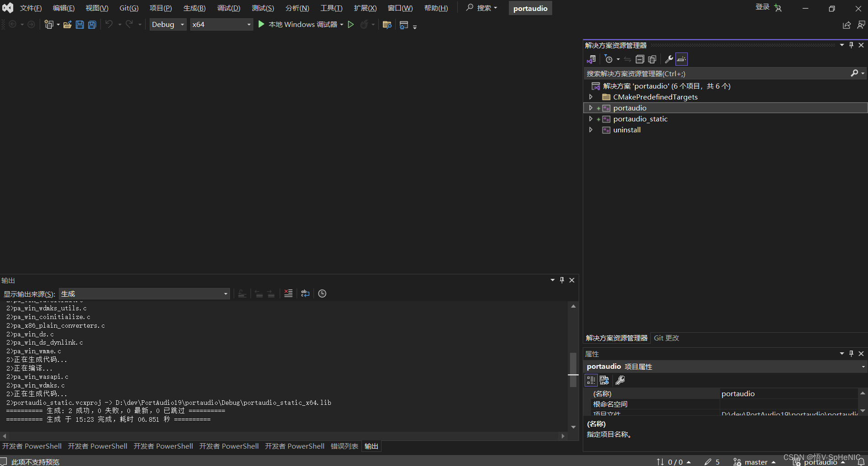Click Alphabetical sort icon in Properties panel
The height and width of the screenshot is (466, 868).
604,380
